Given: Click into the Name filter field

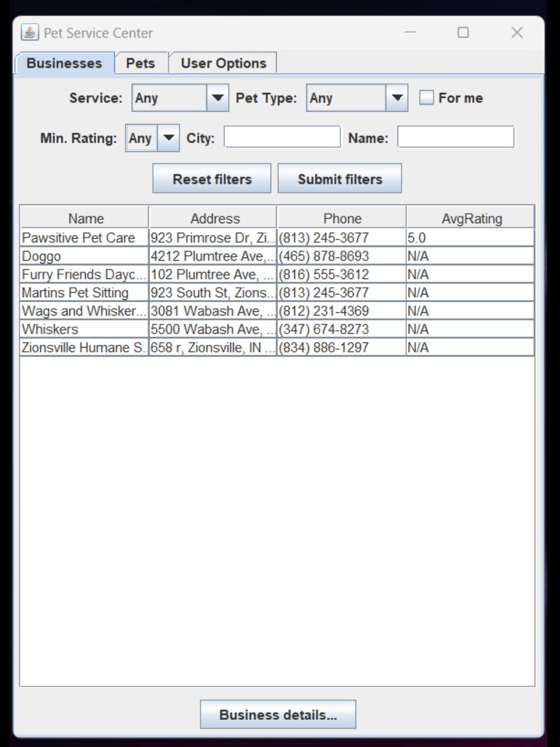Looking at the screenshot, I should [456, 137].
